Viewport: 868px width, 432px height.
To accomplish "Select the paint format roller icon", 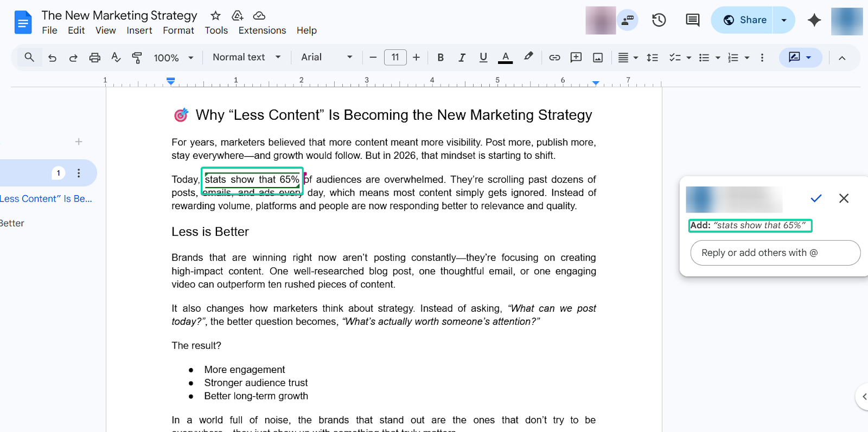I will coord(137,57).
